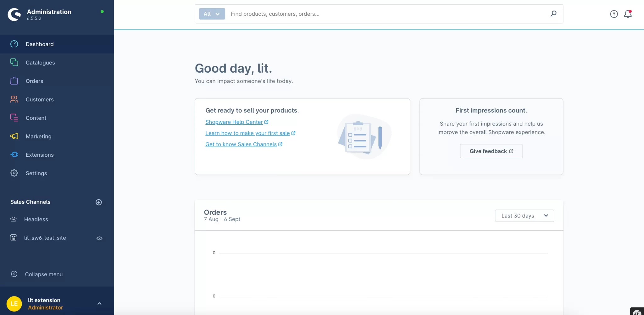Click the Collapse menu arrow icon
The image size is (644, 315).
coord(14,274)
